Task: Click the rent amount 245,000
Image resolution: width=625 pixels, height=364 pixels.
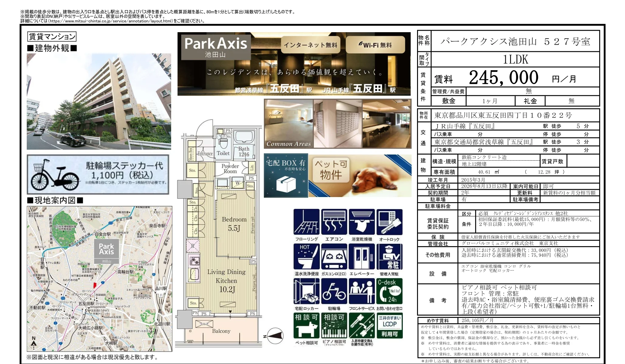Action: pos(504,77)
